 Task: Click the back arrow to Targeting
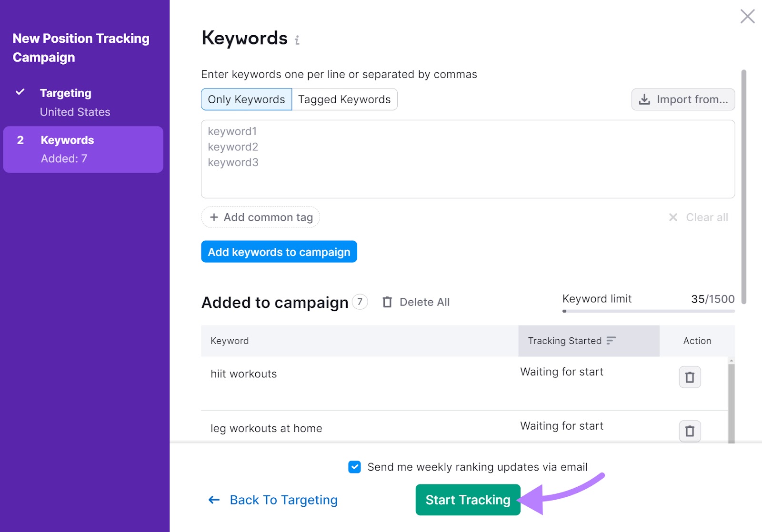(x=214, y=500)
